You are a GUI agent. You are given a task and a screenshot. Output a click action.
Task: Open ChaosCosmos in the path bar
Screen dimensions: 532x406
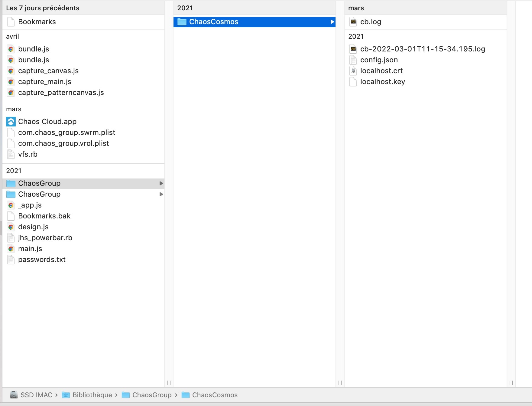click(215, 395)
